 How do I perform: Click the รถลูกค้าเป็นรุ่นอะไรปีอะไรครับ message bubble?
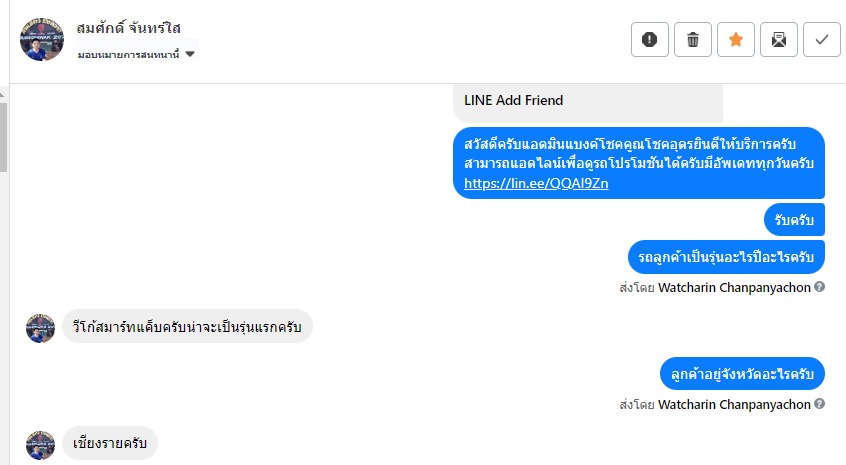click(726, 257)
